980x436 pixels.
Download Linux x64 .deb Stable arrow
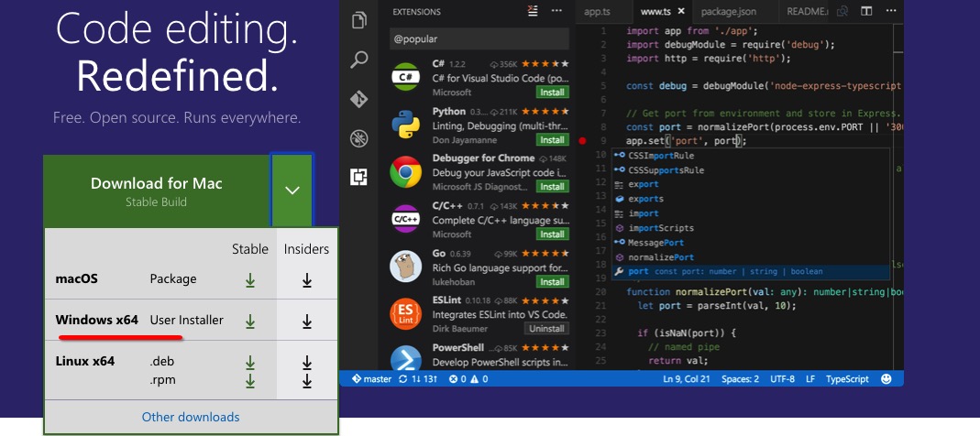(x=249, y=363)
